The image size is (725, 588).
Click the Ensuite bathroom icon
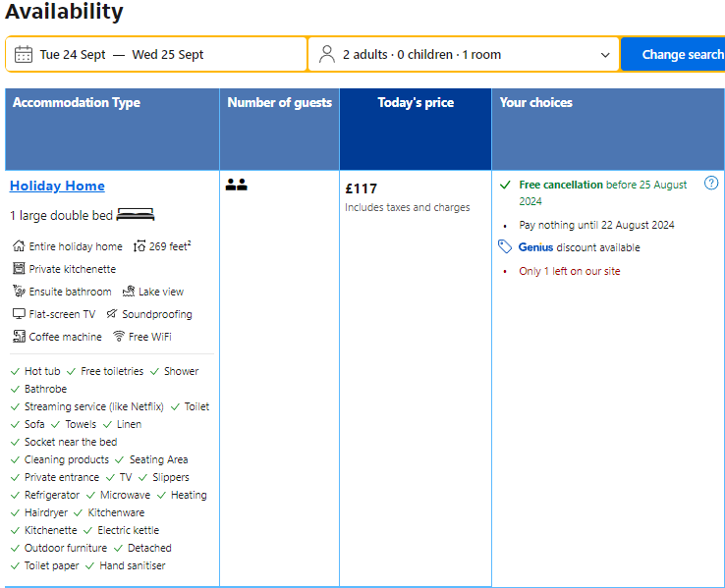point(19,292)
